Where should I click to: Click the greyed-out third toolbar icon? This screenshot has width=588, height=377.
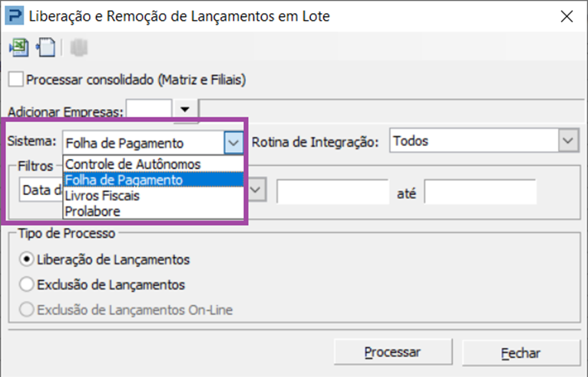79,48
